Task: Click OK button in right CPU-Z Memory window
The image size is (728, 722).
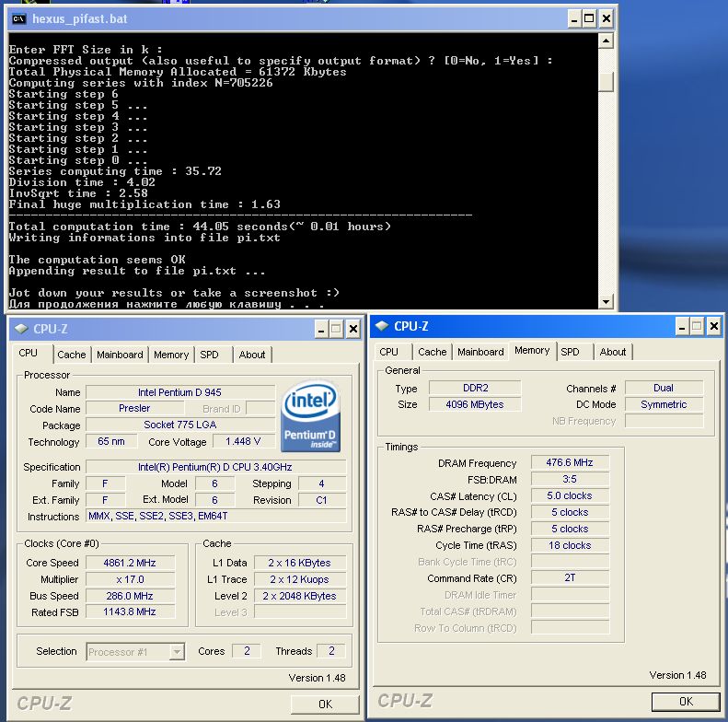Action: click(686, 702)
